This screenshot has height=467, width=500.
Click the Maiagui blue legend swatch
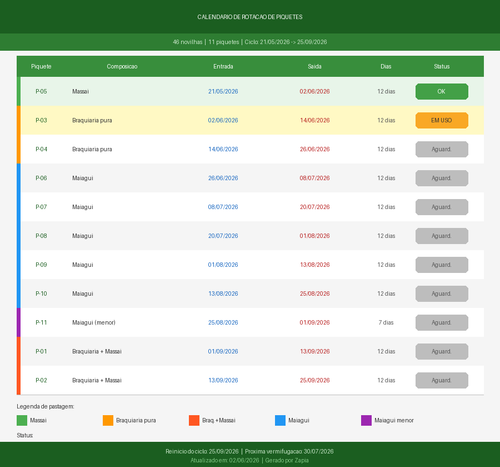click(280, 420)
